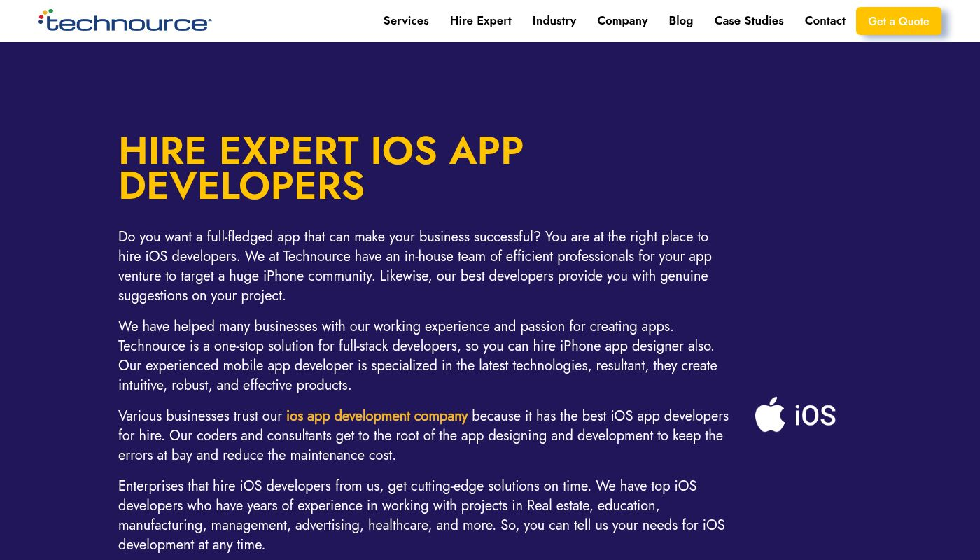
Task: Click the Technource wordmark in the header
Action: (129, 23)
